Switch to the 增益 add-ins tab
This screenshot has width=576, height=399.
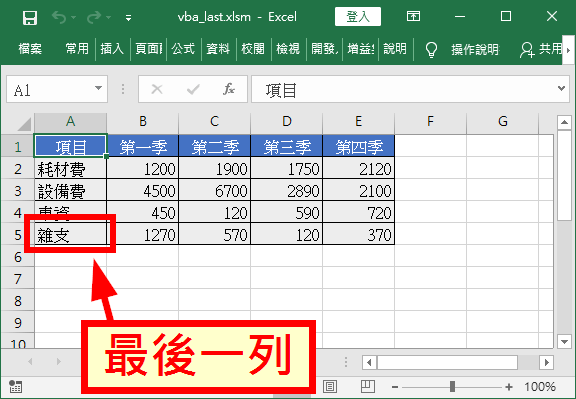pyautogui.click(x=361, y=48)
